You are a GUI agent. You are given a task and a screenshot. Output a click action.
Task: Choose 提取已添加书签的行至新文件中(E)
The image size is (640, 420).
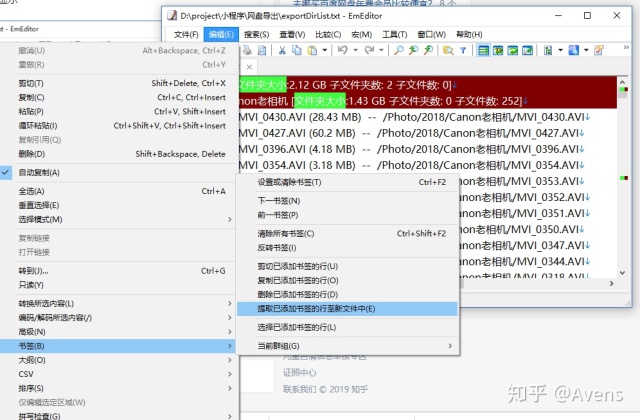point(348,309)
